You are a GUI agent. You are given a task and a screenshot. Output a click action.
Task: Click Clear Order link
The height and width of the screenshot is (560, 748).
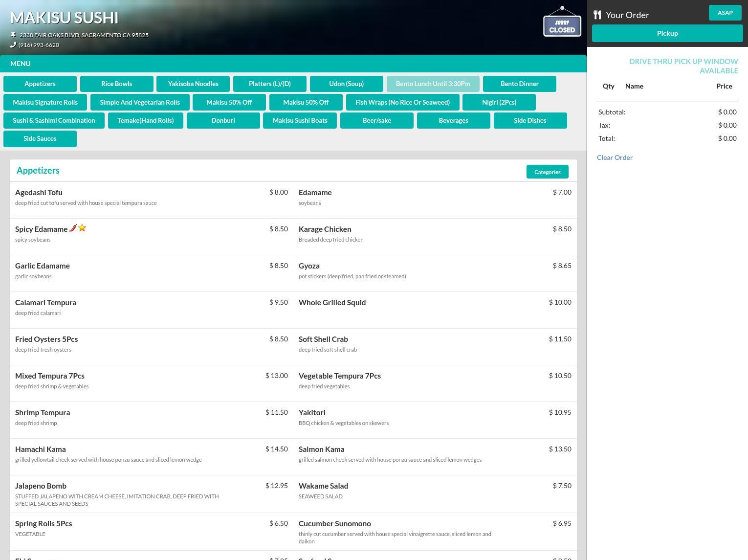pyautogui.click(x=615, y=157)
